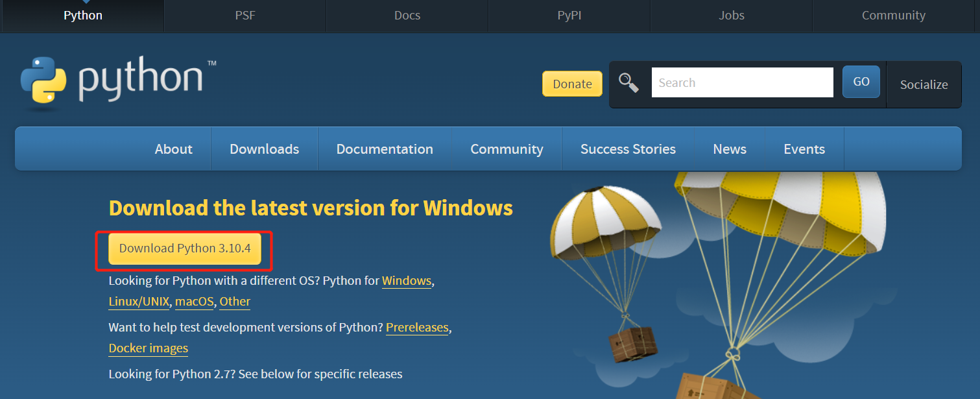Click Download Python 3.10.4 button
Screen dimensions: 980x399
pyautogui.click(x=185, y=248)
